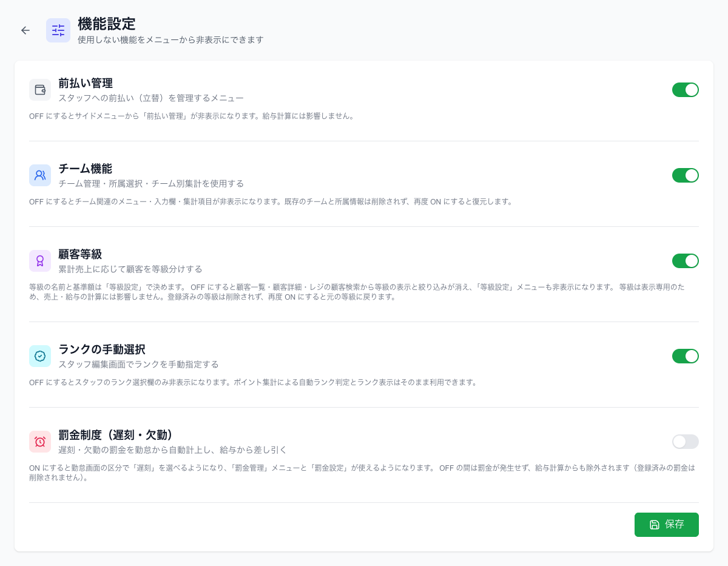Click the badge check icon for ランクの手動選択
728x566 pixels.
tap(40, 356)
